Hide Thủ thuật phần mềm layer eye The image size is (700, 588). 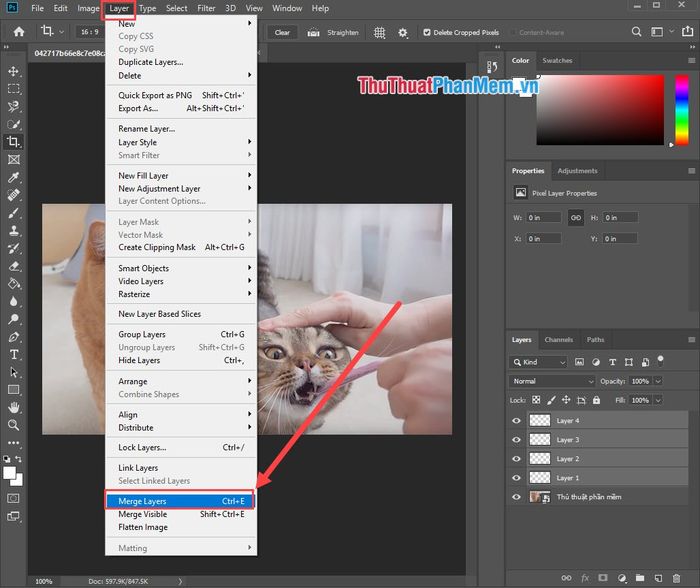pyautogui.click(x=517, y=497)
